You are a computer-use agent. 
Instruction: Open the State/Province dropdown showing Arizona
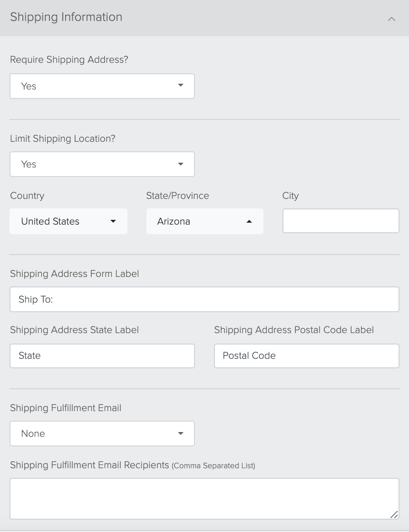pyautogui.click(x=205, y=221)
